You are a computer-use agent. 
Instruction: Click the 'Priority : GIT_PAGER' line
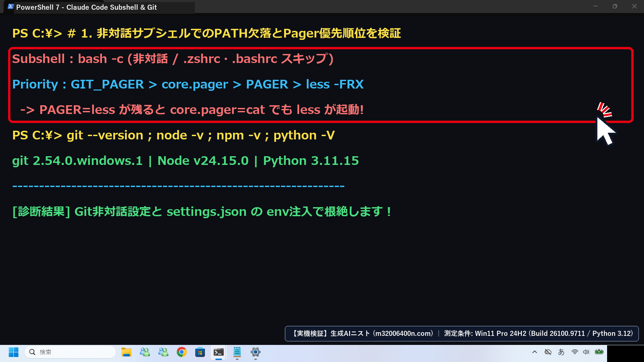click(188, 84)
